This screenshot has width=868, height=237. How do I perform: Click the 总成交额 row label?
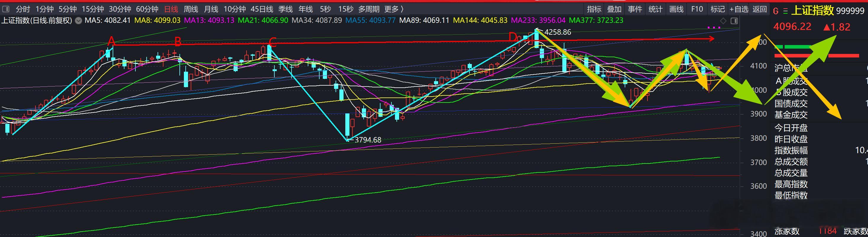791,162
